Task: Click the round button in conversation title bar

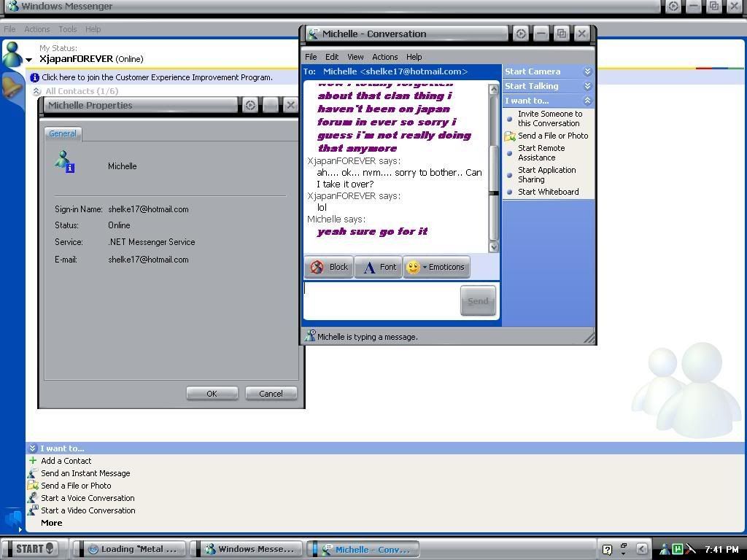Action: pyautogui.click(x=521, y=34)
